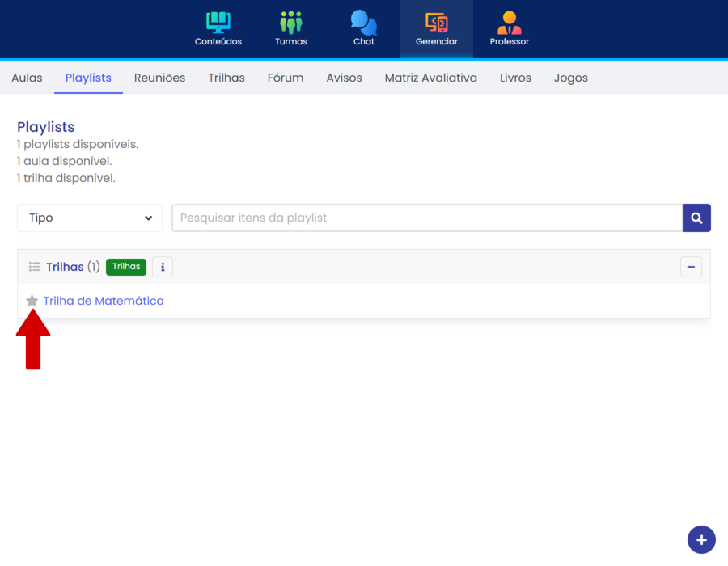The height and width of the screenshot is (566, 728).
Task: Open the Jogos tab
Action: [570, 78]
